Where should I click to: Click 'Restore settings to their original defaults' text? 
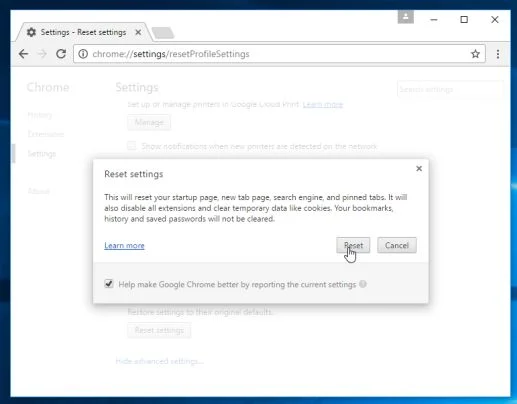pos(200,312)
